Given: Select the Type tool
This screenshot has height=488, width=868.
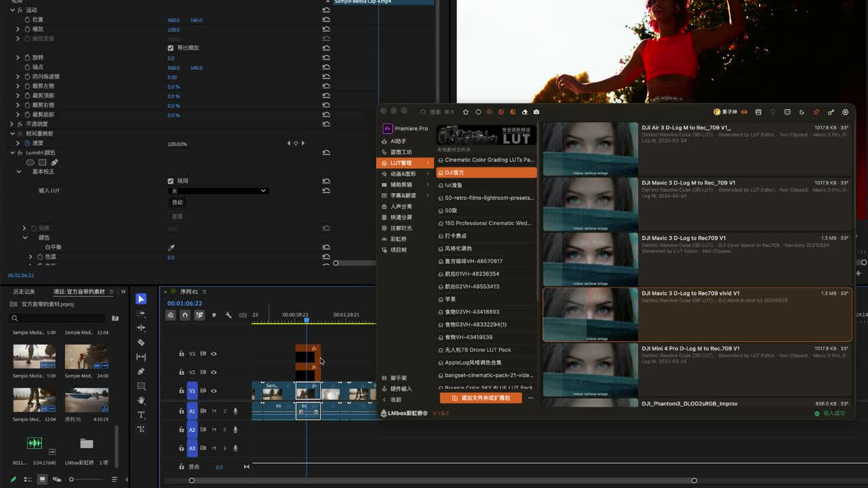Looking at the screenshot, I should pos(141,415).
